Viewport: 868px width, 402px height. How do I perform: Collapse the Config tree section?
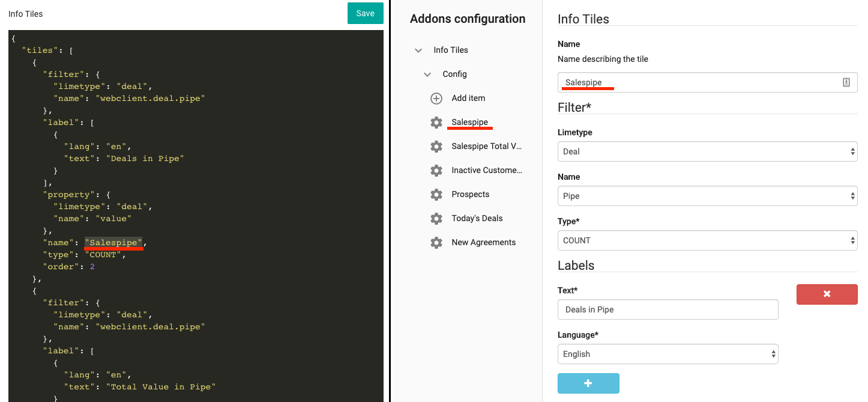[427, 75]
